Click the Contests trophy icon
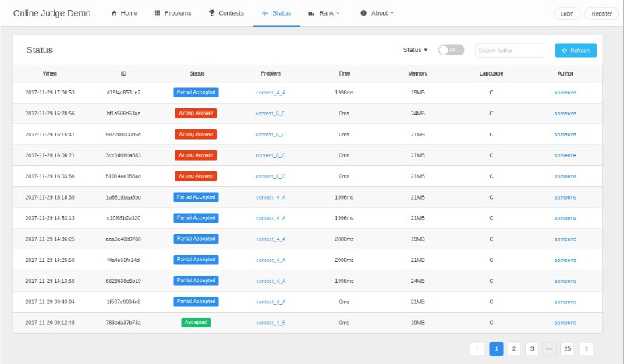 (211, 13)
